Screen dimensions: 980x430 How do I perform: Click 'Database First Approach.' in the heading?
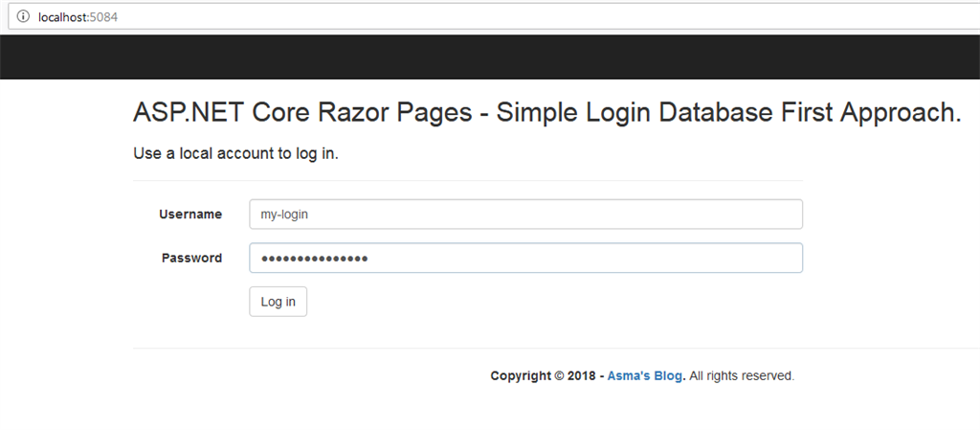pos(809,113)
